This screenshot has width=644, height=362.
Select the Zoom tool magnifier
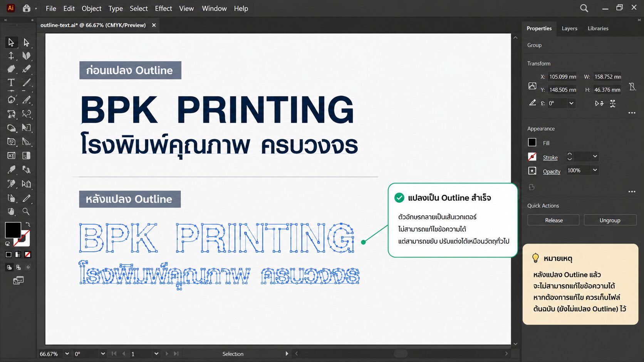point(26,212)
